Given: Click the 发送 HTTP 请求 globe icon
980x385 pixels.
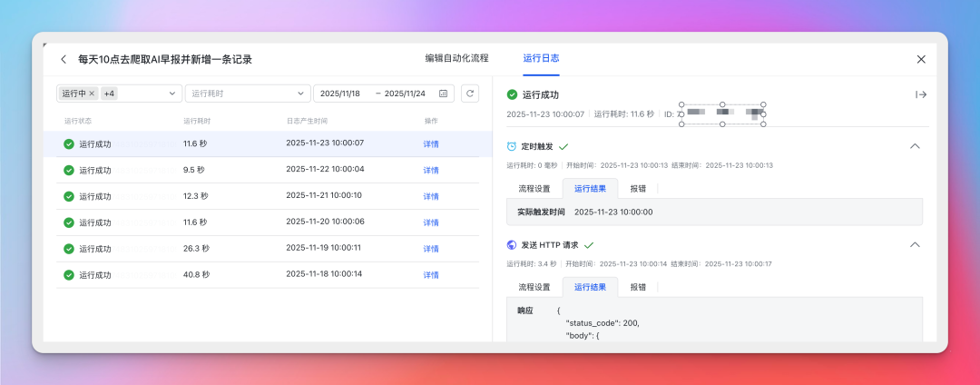Looking at the screenshot, I should [x=511, y=245].
